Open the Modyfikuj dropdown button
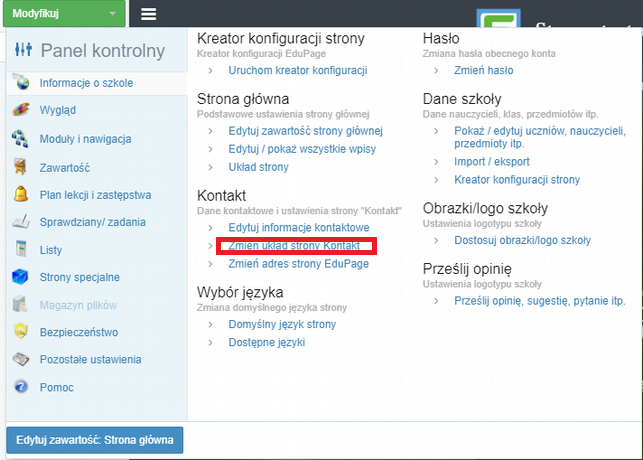This screenshot has height=460, width=643. coord(64,14)
